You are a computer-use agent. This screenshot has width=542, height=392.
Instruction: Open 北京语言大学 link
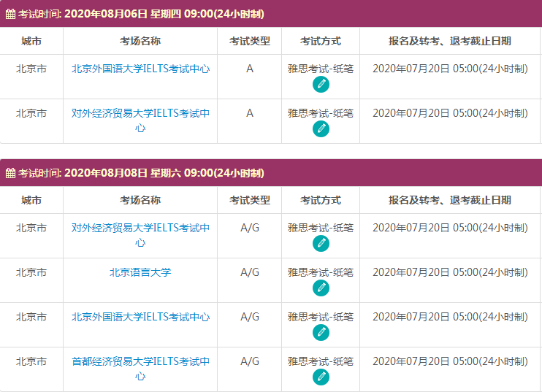140,272
